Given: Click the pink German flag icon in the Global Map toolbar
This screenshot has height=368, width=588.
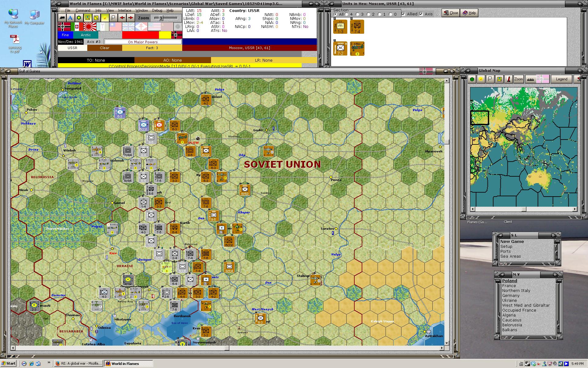Looking at the screenshot, I should [542, 79].
